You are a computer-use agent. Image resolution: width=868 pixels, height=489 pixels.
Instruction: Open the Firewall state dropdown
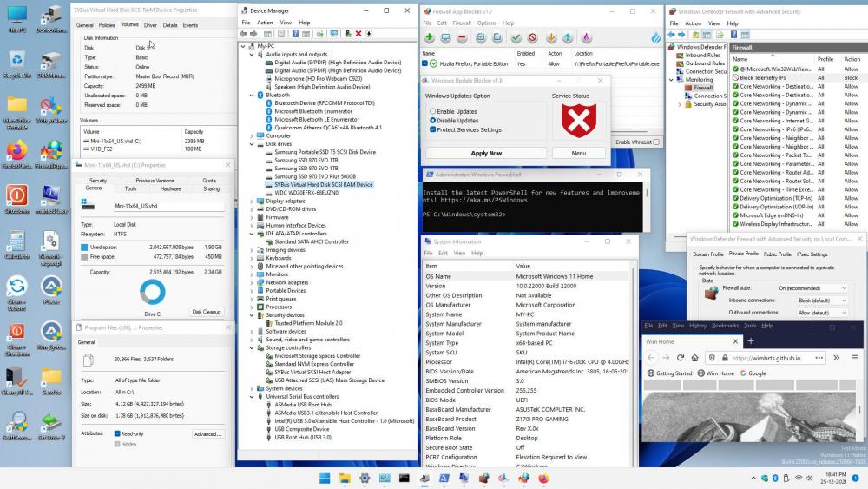(x=812, y=288)
